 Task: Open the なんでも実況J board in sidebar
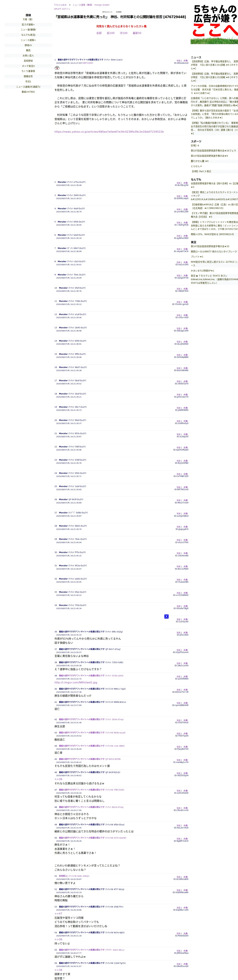[x=28, y=35]
